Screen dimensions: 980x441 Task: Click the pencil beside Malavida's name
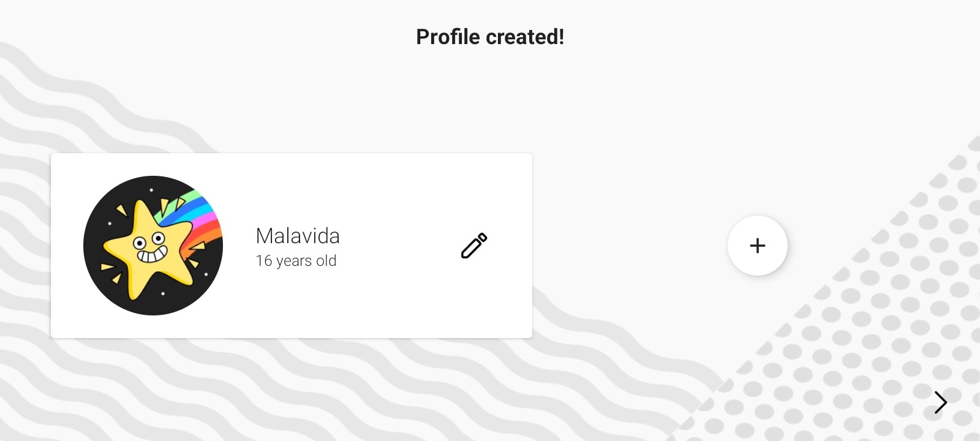coord(474,246)
